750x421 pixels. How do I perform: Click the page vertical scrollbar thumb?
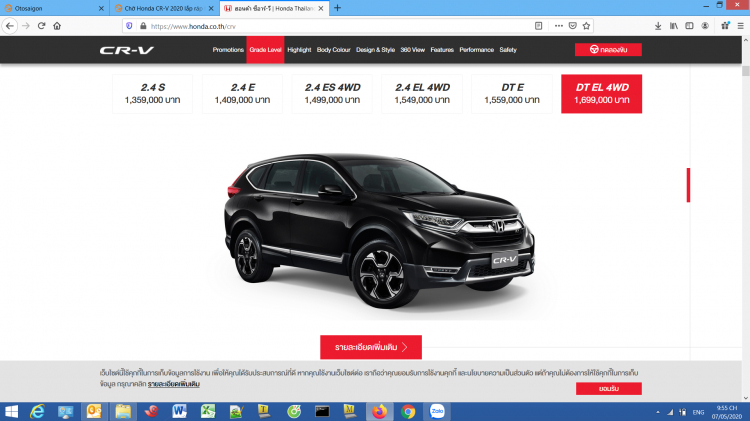746,71
